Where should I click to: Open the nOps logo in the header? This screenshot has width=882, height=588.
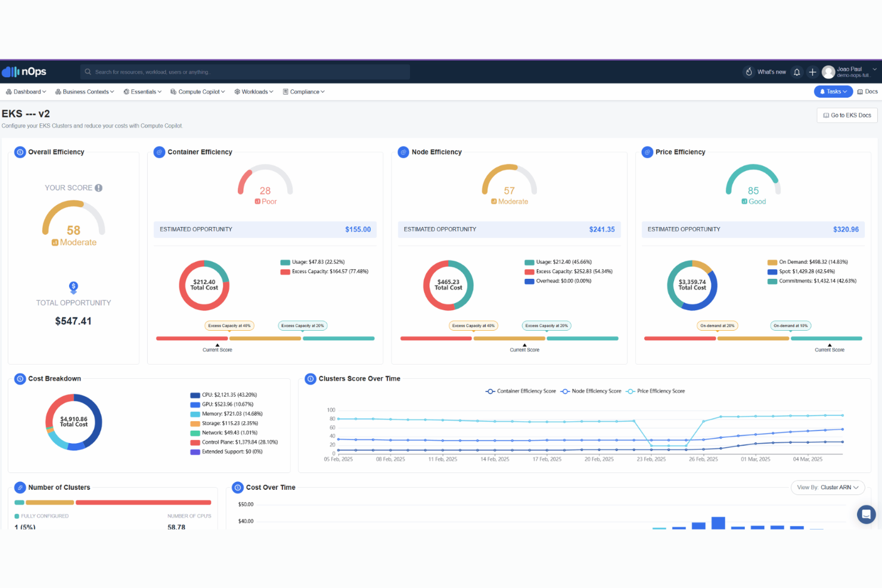24,71
